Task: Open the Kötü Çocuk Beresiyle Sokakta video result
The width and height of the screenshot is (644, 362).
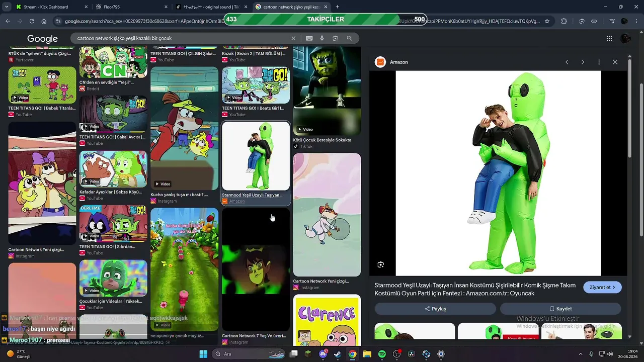Action: click(x=327, y=90)
